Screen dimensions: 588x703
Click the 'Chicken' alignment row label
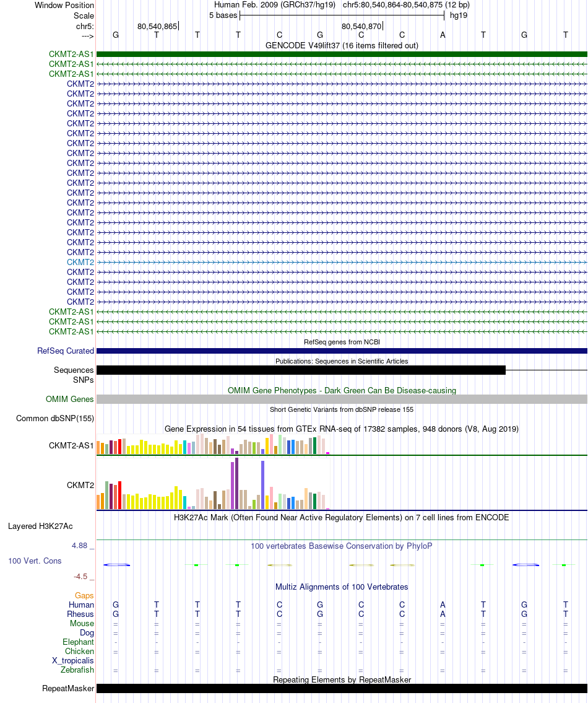click(79, 652)
